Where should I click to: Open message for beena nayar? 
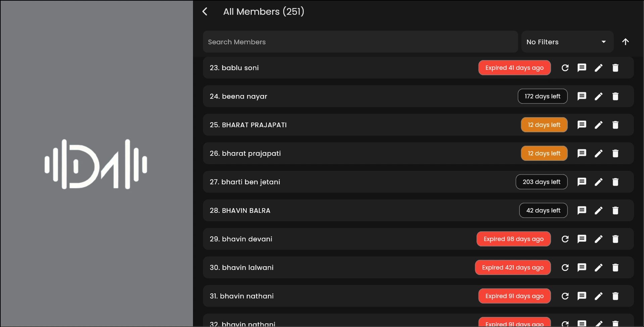tap(582, 96)
